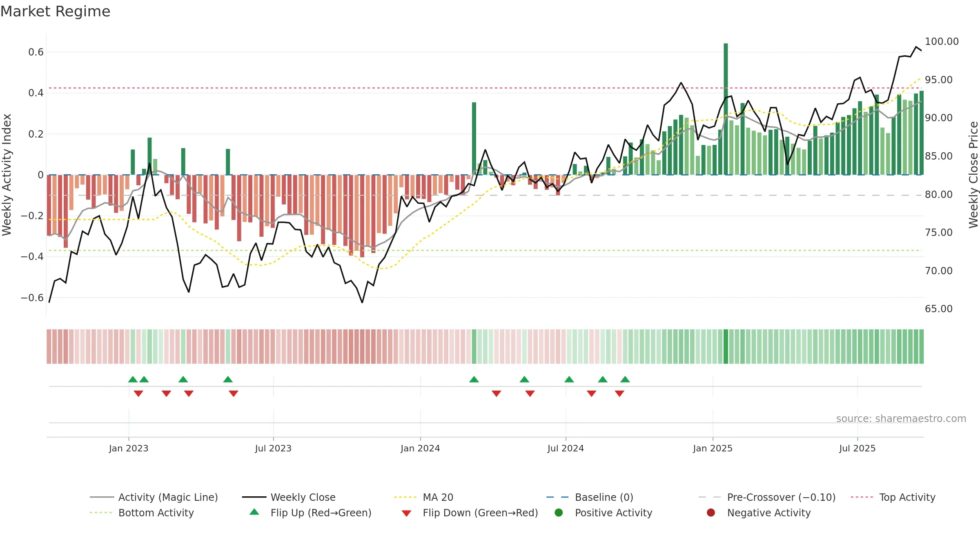Click the 100.00 price axis label

pos(942,42)
